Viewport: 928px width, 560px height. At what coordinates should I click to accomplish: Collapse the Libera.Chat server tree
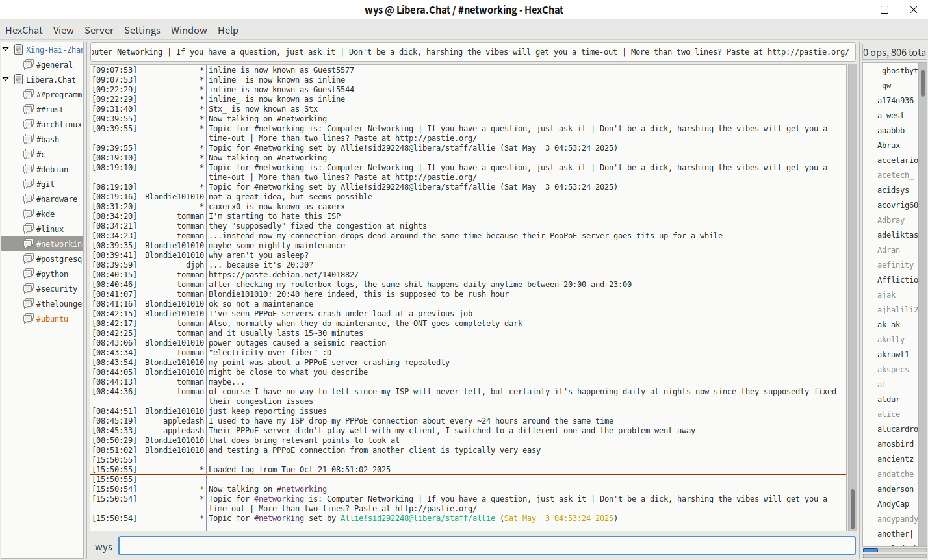pyautogui.click(x=6, y=79)
